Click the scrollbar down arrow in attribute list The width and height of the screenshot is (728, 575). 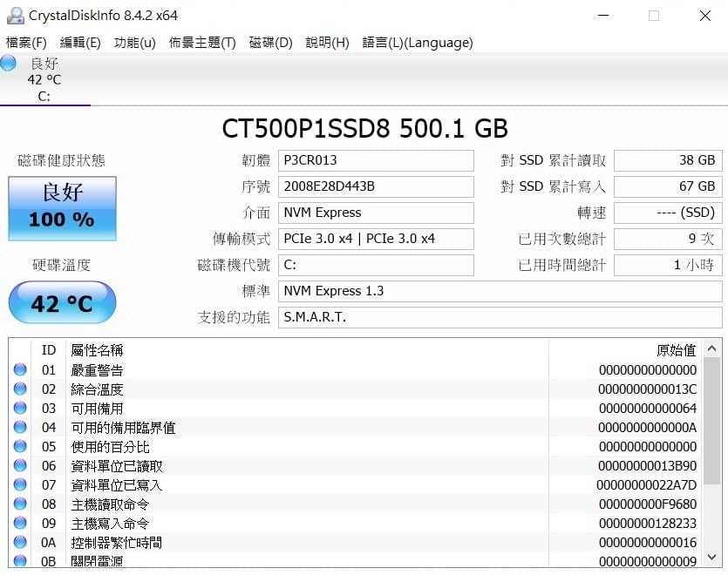click(x=712, y=557)
